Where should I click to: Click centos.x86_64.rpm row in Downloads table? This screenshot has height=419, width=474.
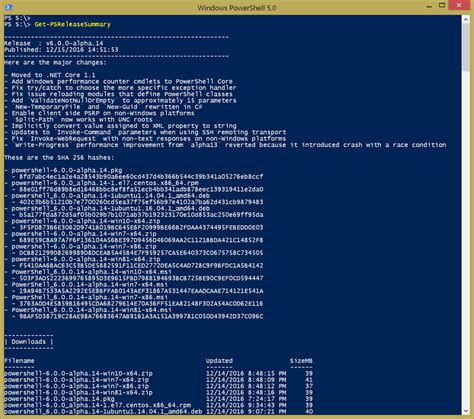tap(159, 405)
